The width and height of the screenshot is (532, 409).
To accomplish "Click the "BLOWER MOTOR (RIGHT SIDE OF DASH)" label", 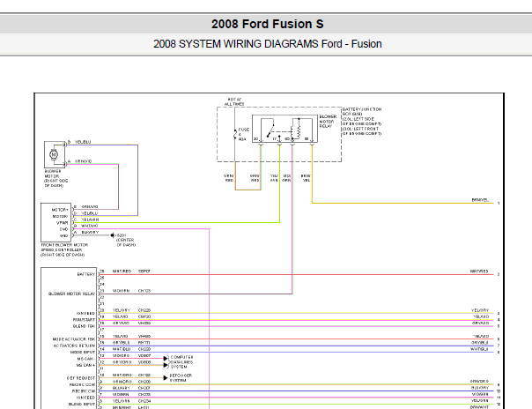I will [56, 179].
